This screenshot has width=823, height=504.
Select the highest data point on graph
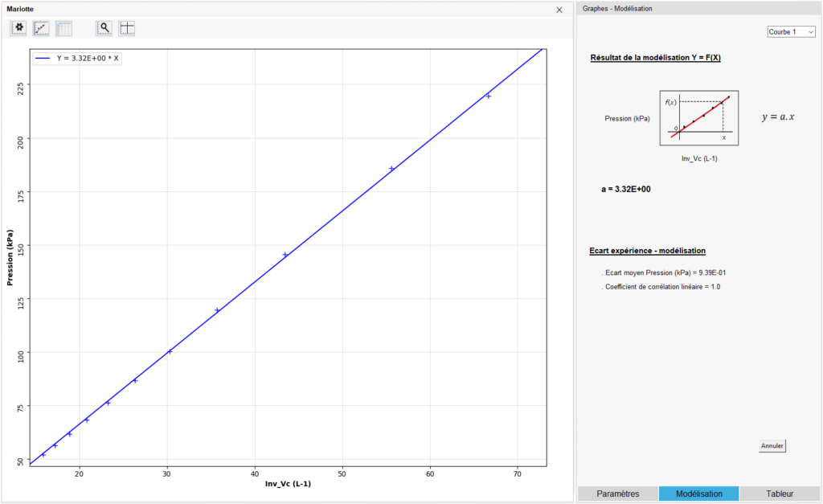pos(488,96)
